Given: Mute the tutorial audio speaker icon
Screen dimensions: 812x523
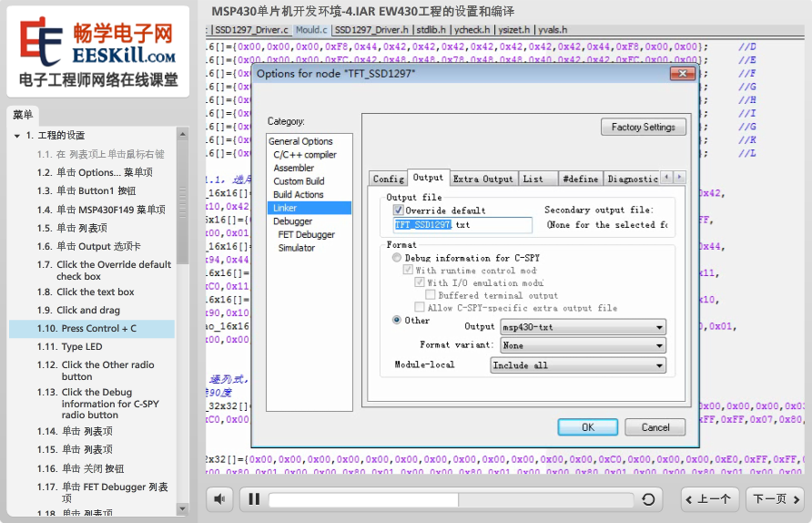Looking at the screenshot, I should (219, 499).
